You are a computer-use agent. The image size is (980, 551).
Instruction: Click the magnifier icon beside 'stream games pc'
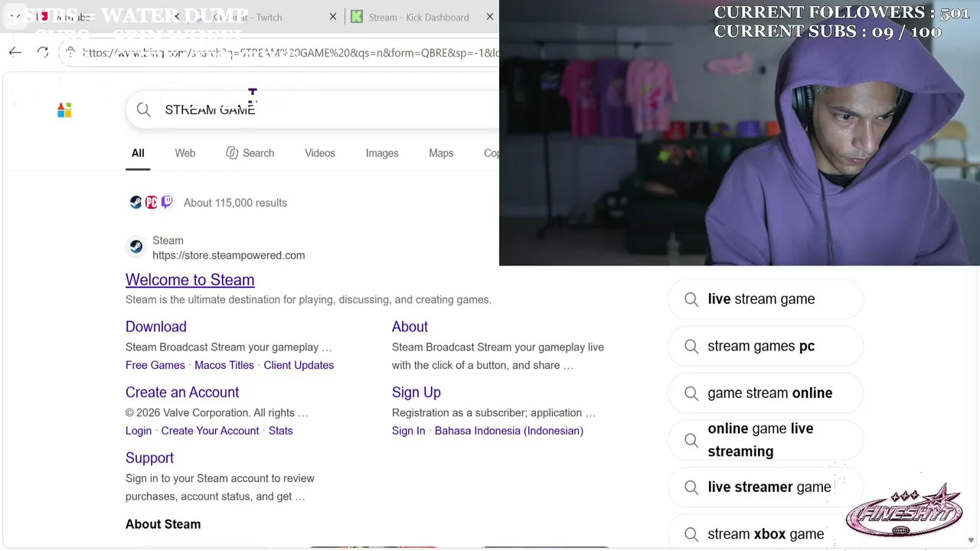click(691, 347)
